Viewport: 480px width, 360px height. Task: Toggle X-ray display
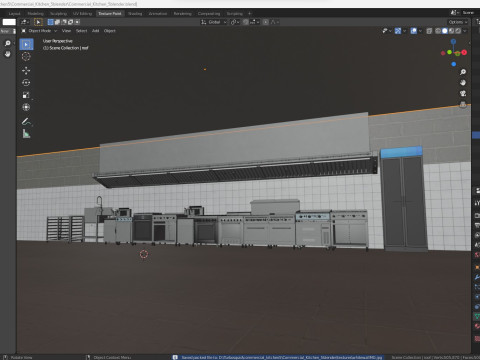[429, 31]
